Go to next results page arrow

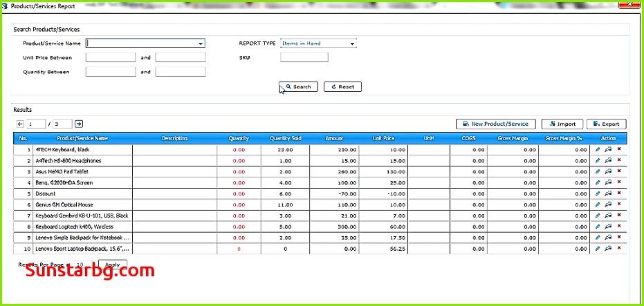(79, 124)
